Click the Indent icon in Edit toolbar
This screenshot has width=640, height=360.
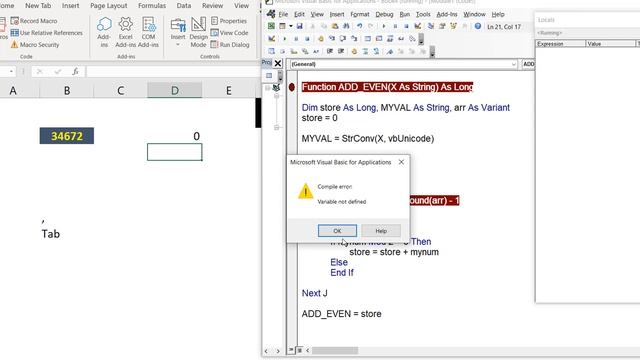coord(329,51)
